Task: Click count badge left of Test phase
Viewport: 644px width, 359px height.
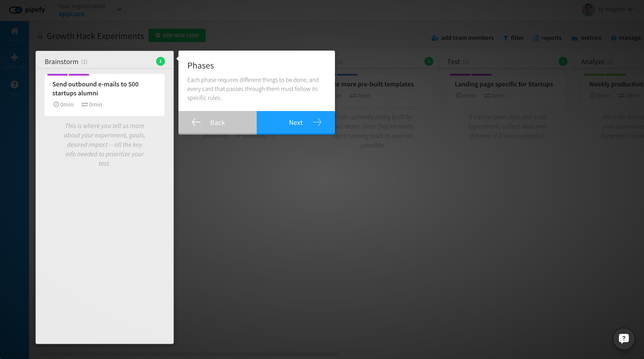Action: click(x=429, y=61)
